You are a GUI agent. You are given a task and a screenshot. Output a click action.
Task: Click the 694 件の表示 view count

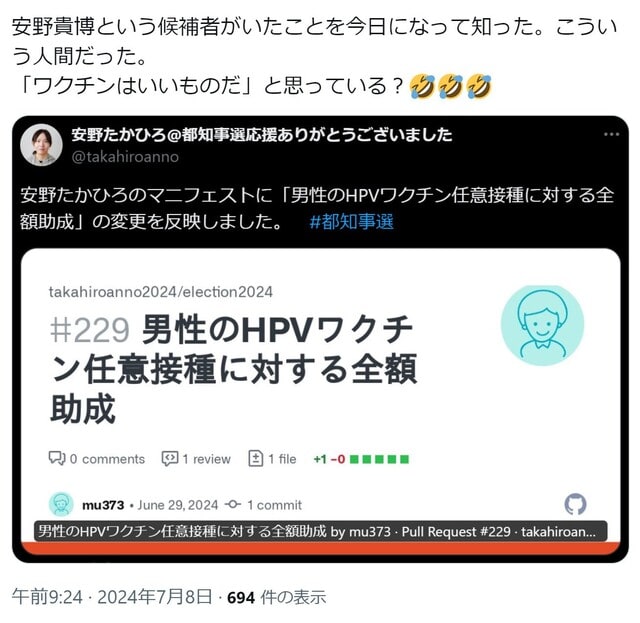276,597
